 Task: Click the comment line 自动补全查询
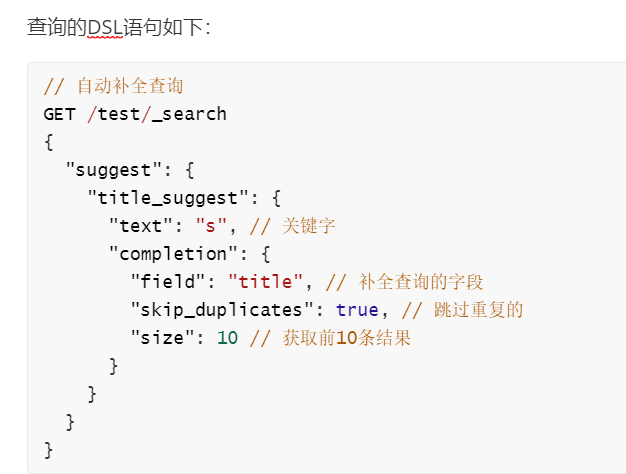113,86
